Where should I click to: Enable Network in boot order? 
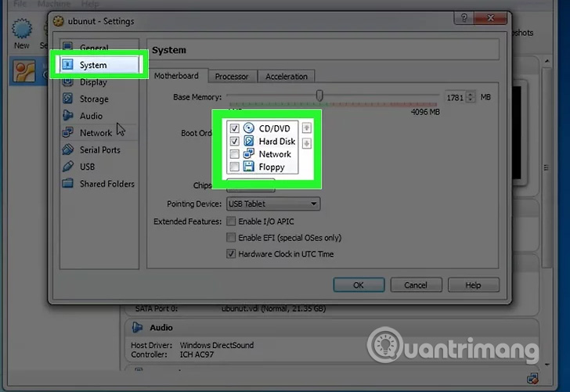pyautogui.click(x=234, y=154)
